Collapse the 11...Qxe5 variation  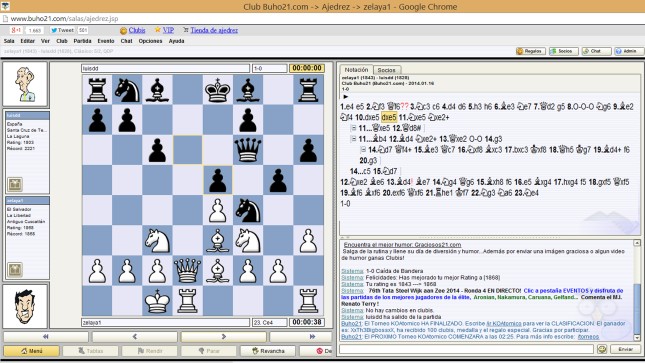coord(353,128)
